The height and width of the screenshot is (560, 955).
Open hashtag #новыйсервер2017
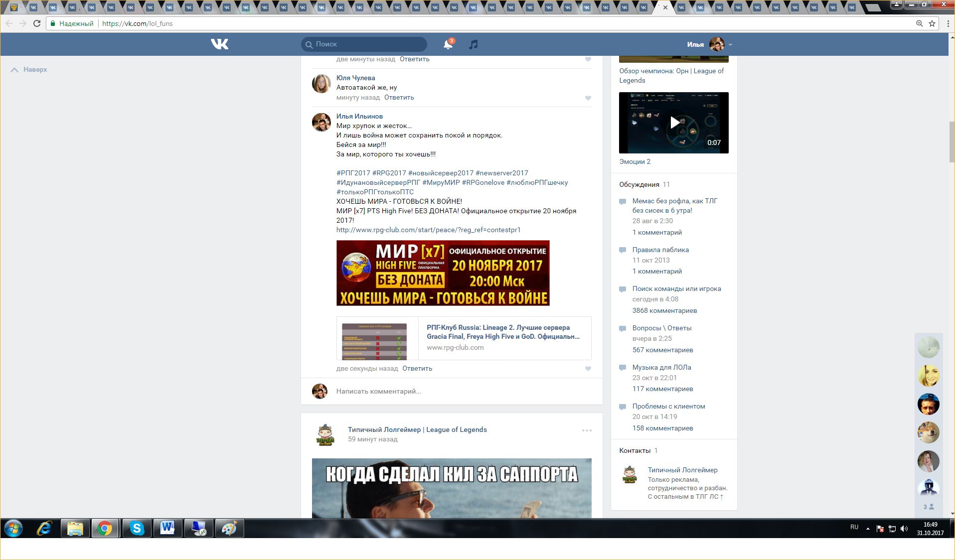coord(441,173)
